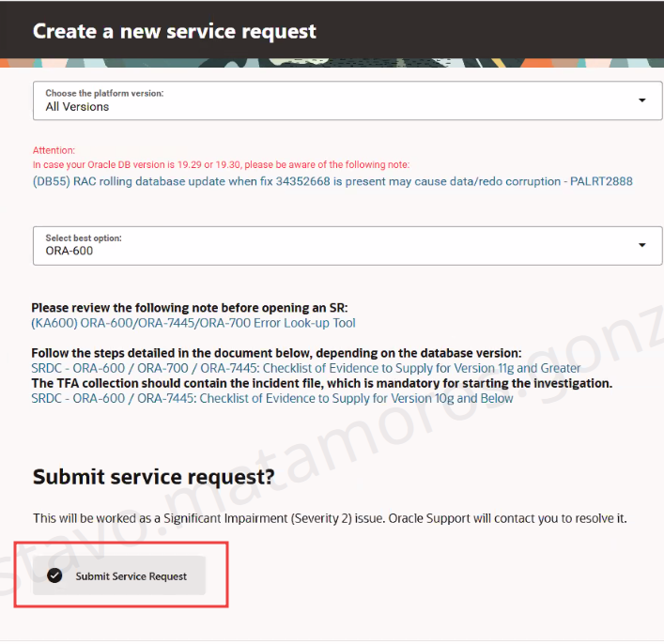Viewport: 664px width, 644px height.
Task: Open the KA600 Error Look-up Tool link
Action: point(193,323)
